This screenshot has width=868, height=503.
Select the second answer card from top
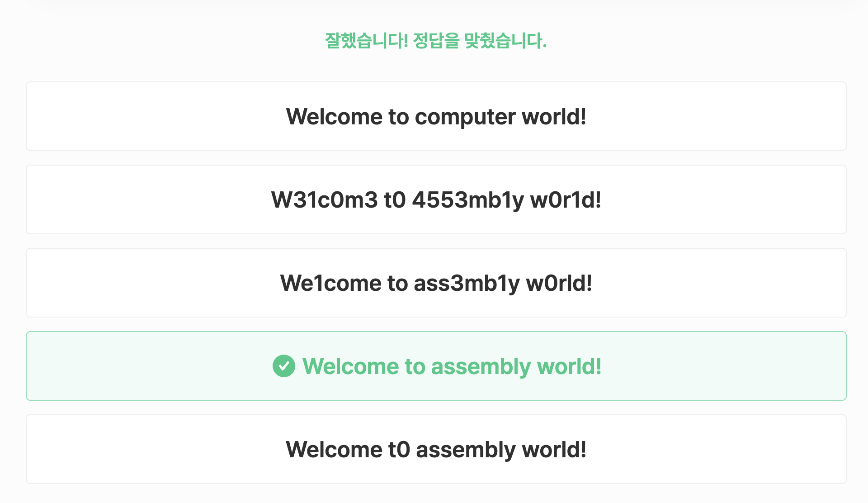pyautogui.click(x=436, y=199)
